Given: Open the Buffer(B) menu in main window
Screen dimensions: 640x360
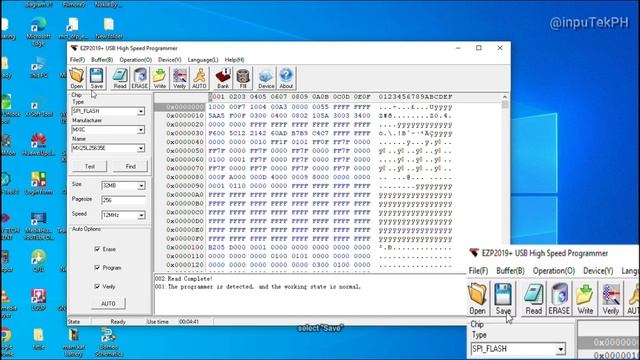Looking at the screenshot, I should click(x=102, y=60).
